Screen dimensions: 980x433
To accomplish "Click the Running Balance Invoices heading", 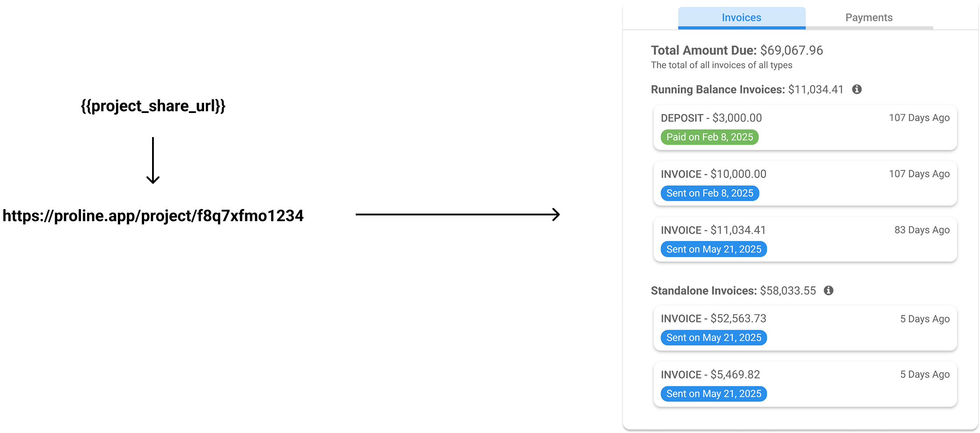I will coord(747,89).
